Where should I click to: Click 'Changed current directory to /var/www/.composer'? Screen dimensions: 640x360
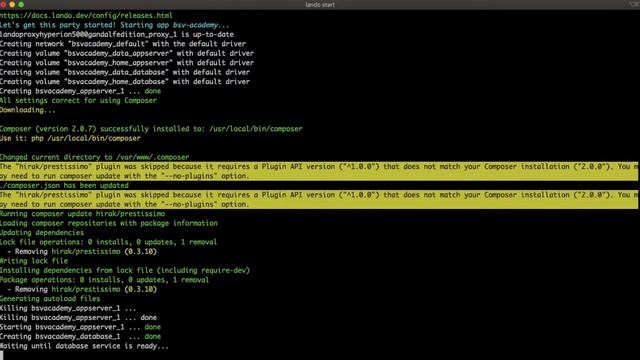click(x=94, y=157)
